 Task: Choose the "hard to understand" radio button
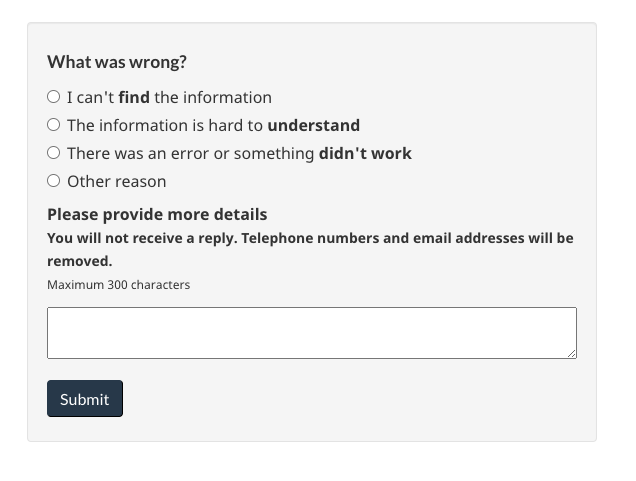(54, 125)
